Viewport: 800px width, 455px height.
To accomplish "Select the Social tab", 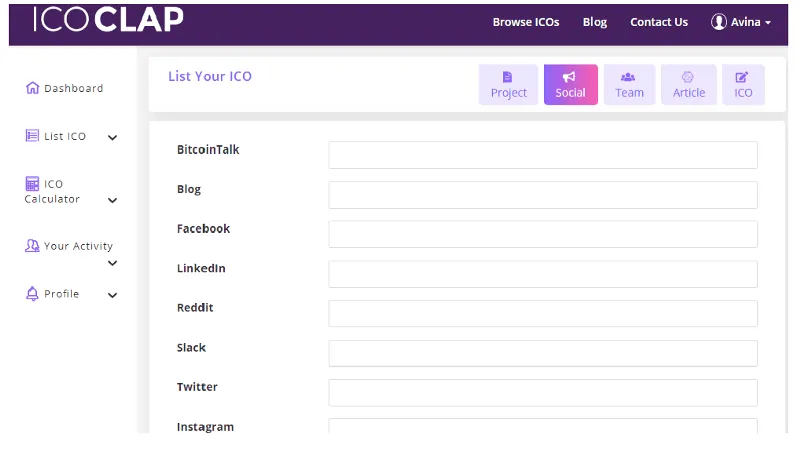I will [x=570, y=85].
